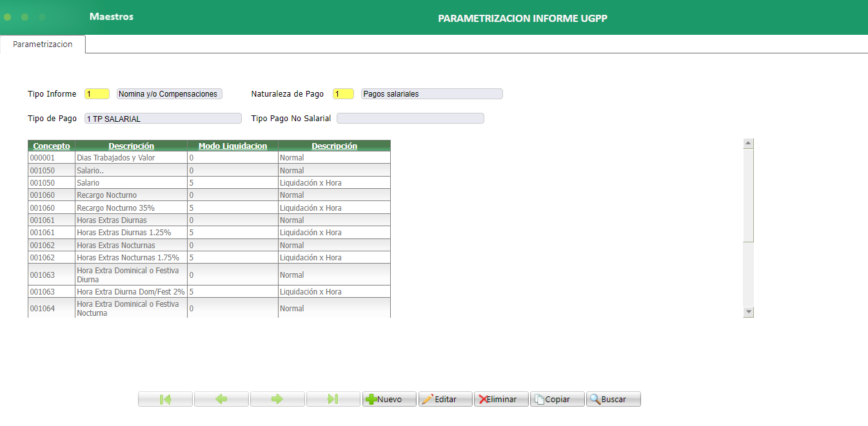Click scrollbar up arrow of table
The height and width of the screenshot is (426, 868).
pyautogui.click(x=749, y=144)
